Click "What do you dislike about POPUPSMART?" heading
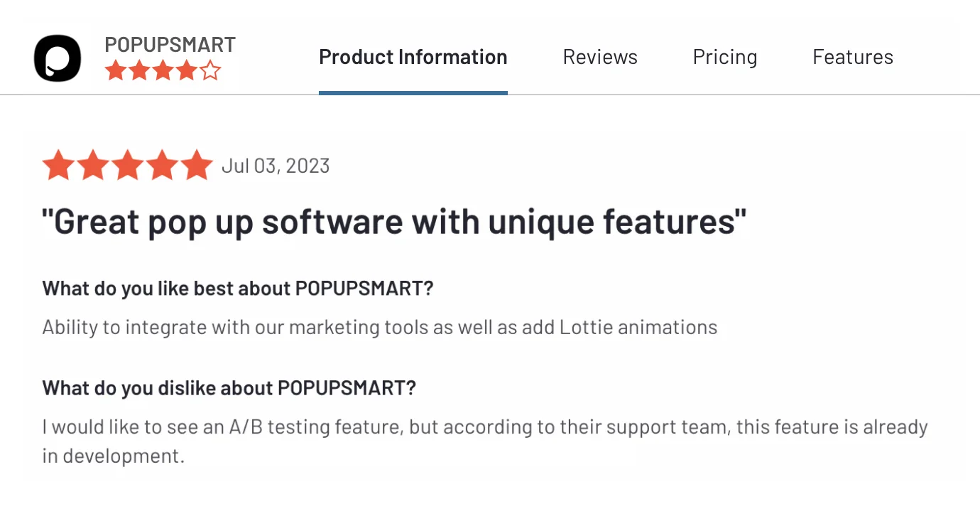Image resolution: width=980 pixels, height=526 pixels. 229,388
